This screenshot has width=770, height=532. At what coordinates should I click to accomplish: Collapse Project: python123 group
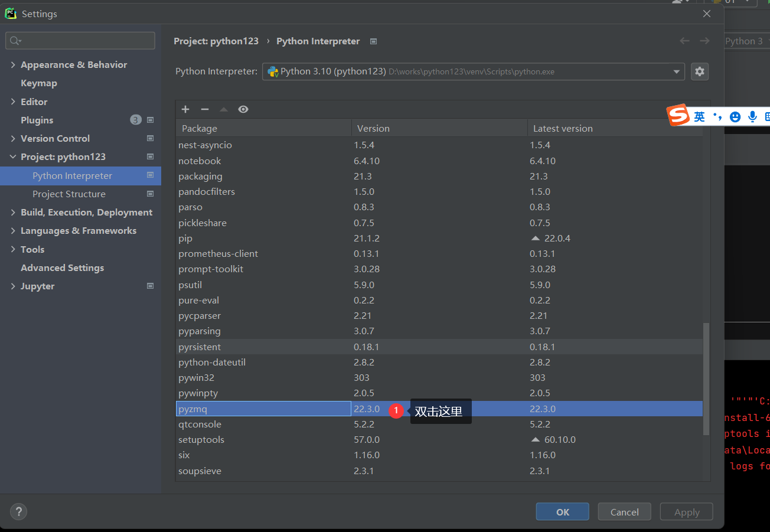[13, 156]
